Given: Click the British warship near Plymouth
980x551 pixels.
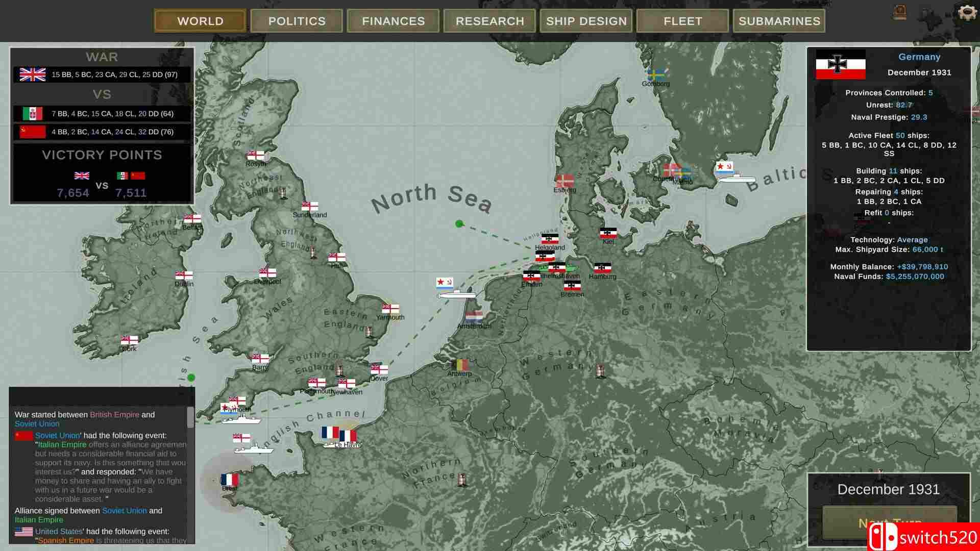Looking at the screenshot, I should click(254, 448).
